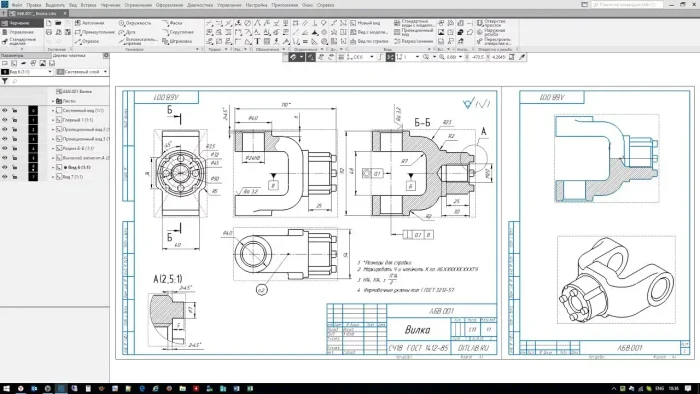This screenshot has height=394, width=700.
Task: Create a new document with the blank page icon
Action: (49, 23)
